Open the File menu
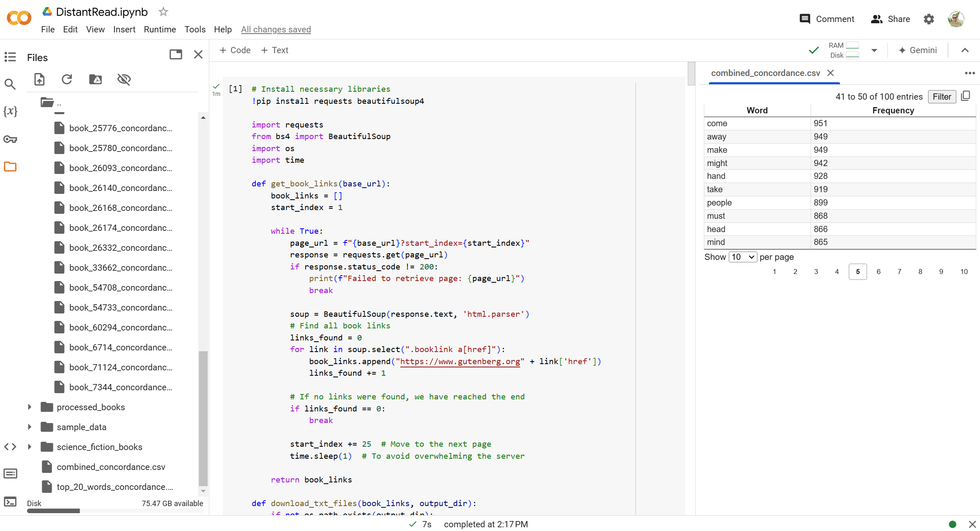 click(x=48, y=29)
